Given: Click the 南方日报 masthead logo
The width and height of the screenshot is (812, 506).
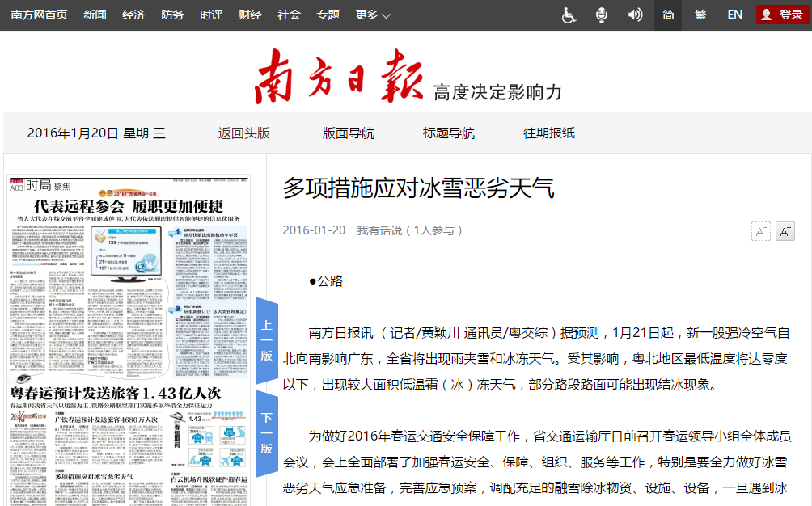Looking at the screenshot, I should click(339, 76).
